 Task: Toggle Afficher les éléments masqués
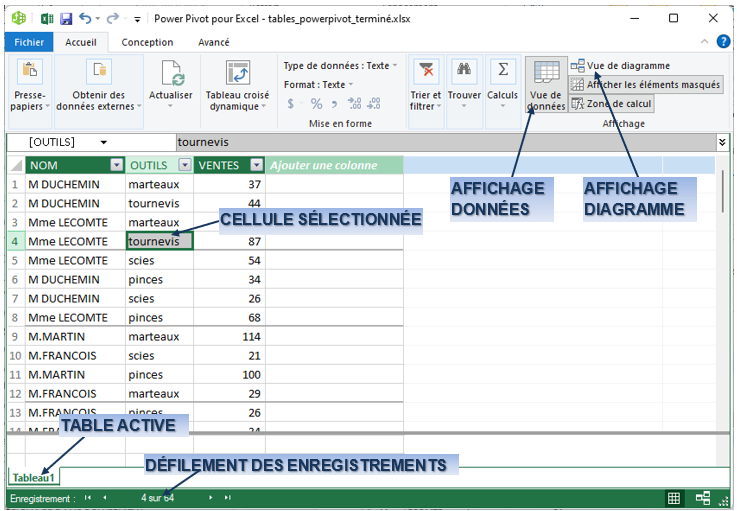pyautogui.click(x=646, y=85)
